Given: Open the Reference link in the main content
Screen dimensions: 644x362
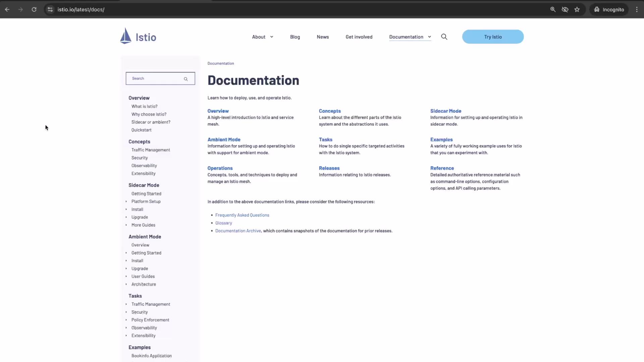Looking at the screenshot, I should 442,168.
